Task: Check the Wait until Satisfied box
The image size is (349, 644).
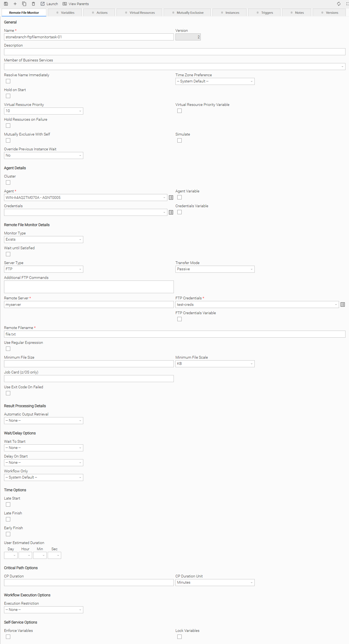Action: click(8, 254)
